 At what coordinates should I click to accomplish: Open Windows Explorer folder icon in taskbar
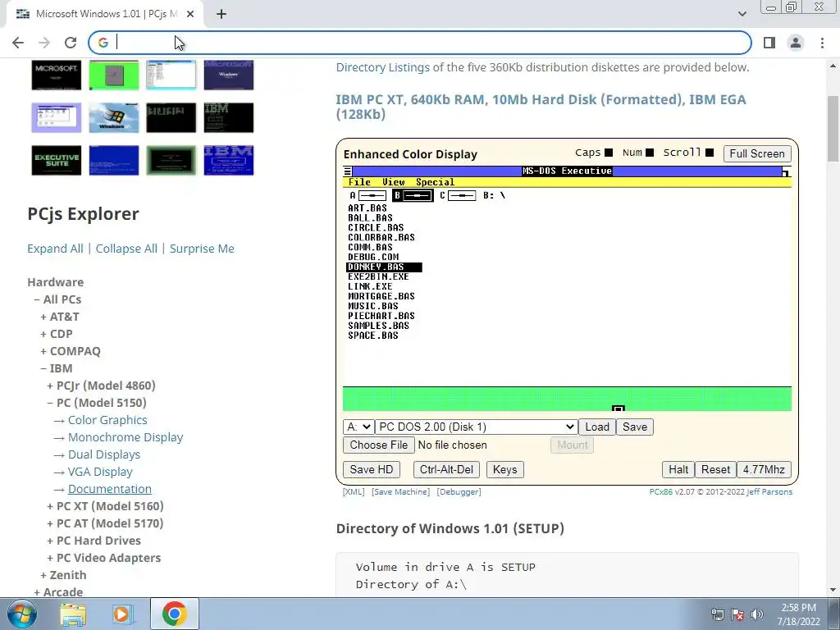(x=73, y=614)
